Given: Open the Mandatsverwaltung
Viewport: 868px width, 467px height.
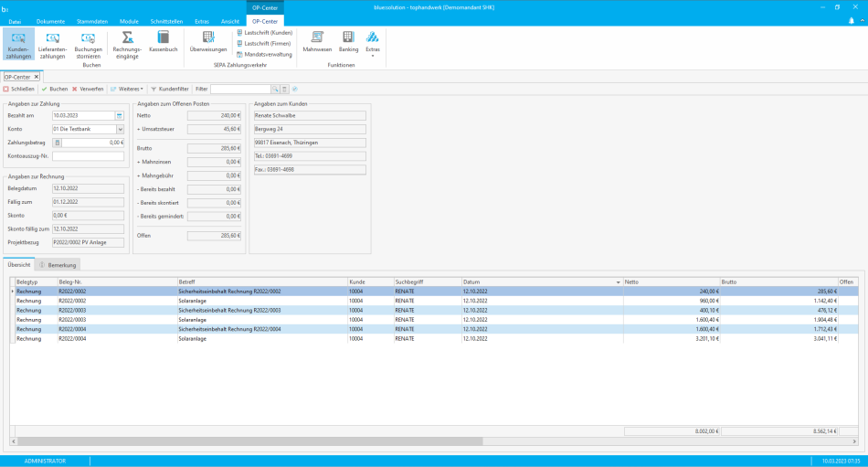Looking at the screenshot, I should click(x=264, y=54).
